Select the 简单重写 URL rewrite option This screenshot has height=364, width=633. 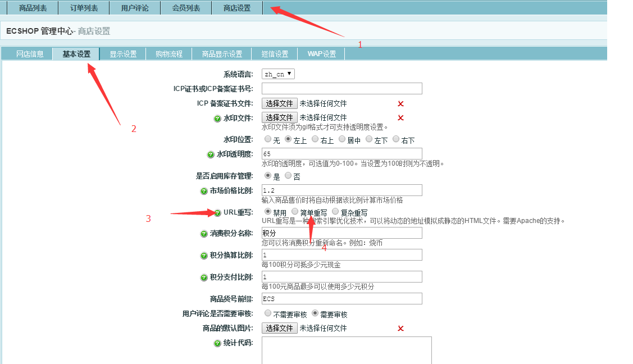click(x=295, y=212)
